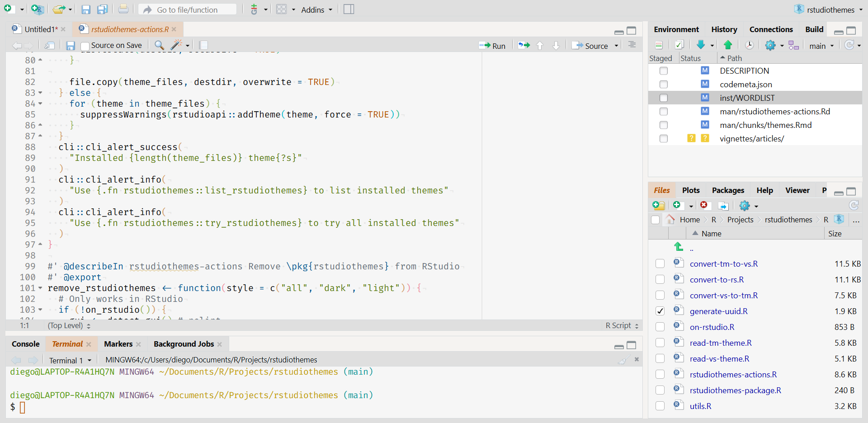The image size is (868, 423).
Task: Click the Git push up-arrow icon
Action: [x=728, y=45]
